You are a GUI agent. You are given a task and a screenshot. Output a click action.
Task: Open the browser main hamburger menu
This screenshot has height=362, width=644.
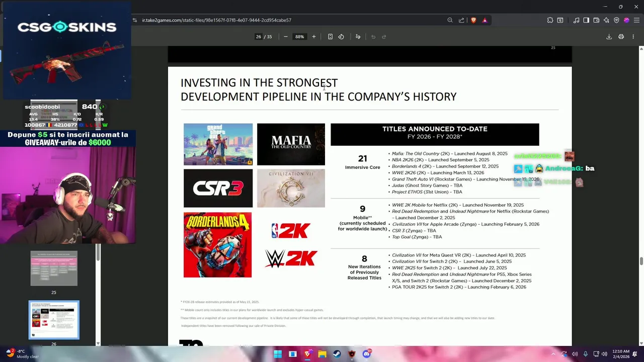636,20
